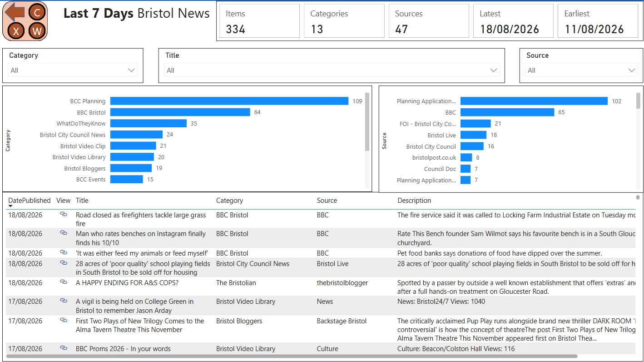The width and height of the screenshot is (644, 362).
Task: Open link icon for BBC Proms 2026 row
Action: (x=64, y=348)
